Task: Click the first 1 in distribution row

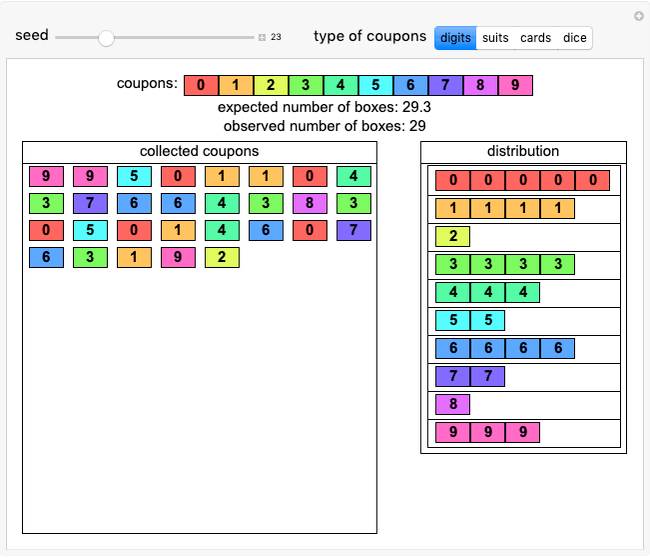Action: 453,208
